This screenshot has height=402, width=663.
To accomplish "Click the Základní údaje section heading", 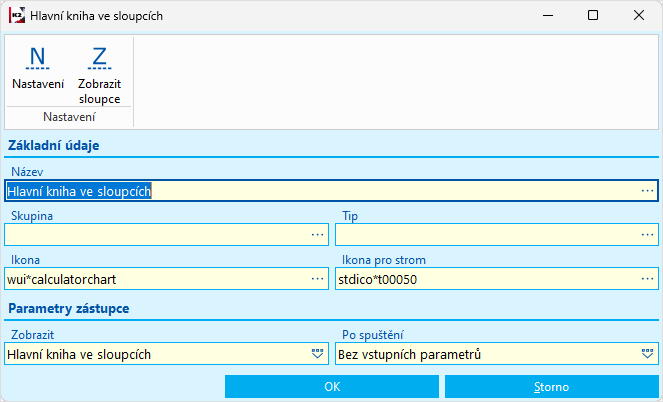I will [54, 145].
